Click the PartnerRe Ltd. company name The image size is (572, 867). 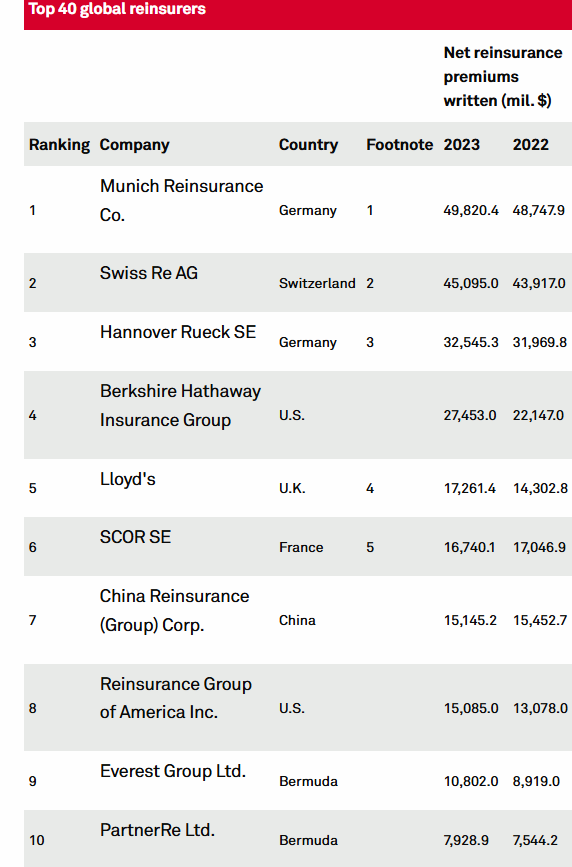(157, 830)
